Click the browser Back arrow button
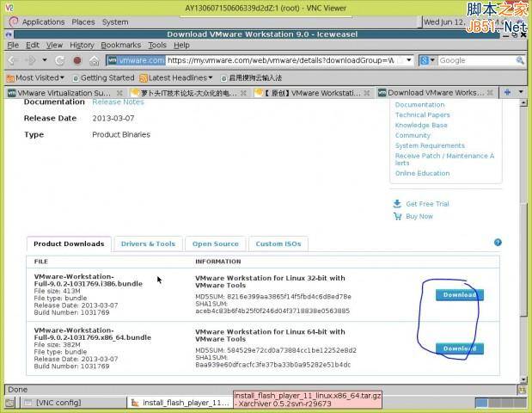This screenshot has height=413, width=532. (14, 61)
